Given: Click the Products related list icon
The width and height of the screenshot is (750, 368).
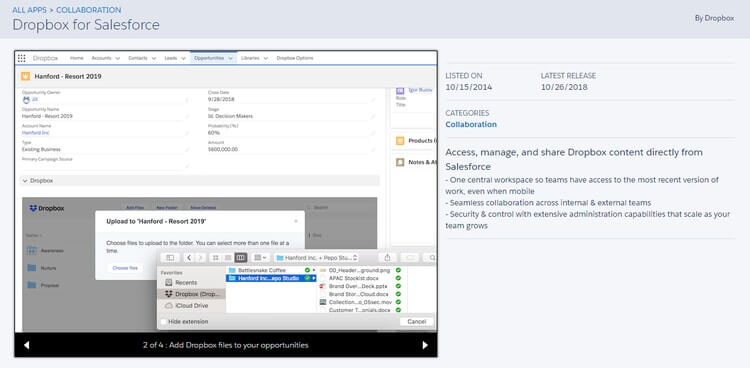Looking at the screenshot, I should (x=400, y=141).
